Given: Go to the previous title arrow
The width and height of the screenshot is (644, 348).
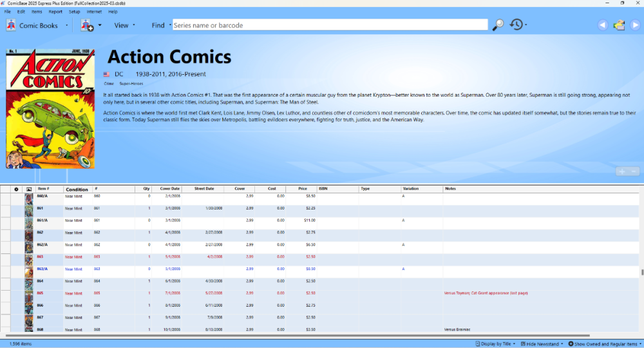Looking at the screenshot, I should (x=603, y=25).
